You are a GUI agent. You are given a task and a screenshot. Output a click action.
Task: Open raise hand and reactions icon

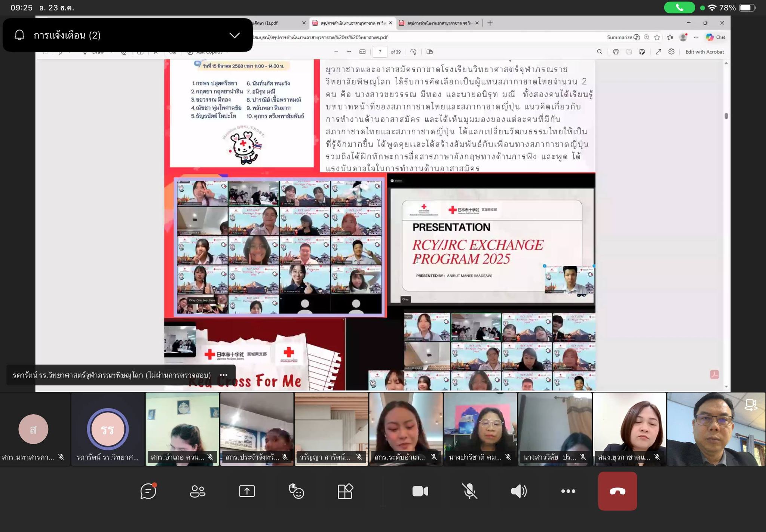click(x=296, y=491)
